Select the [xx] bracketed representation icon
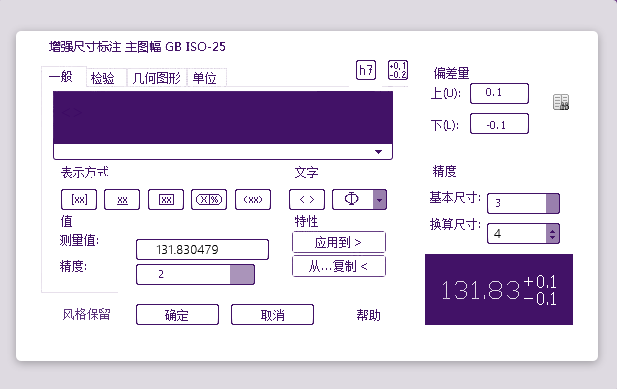The height and width of the screenshot is (389, 617). click(x=79, y=199)
